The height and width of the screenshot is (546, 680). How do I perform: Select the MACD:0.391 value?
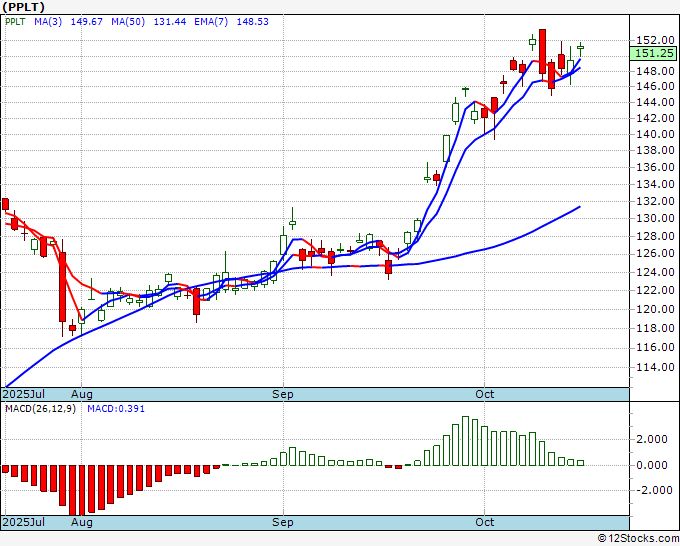[x=116, y=409]
